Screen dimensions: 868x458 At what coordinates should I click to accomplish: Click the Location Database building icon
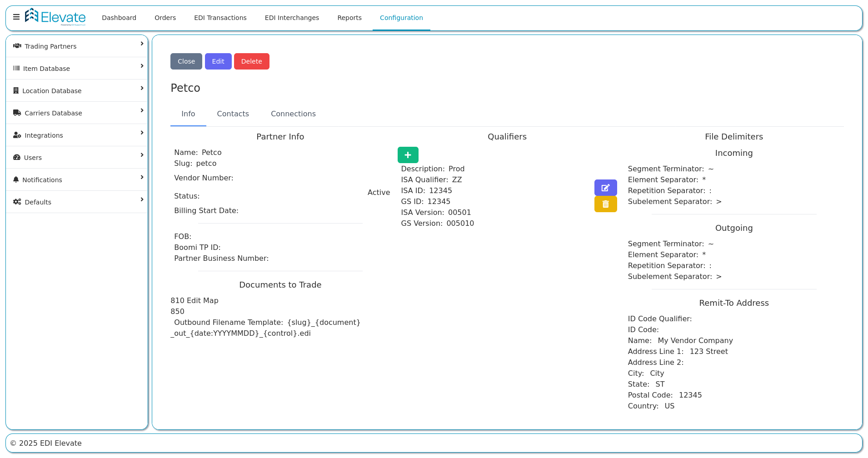tap(16, 90)
